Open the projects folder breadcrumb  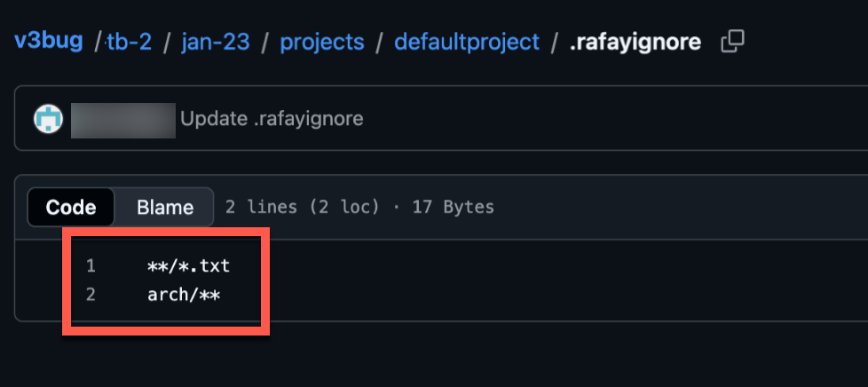click(x=322, y=42)
